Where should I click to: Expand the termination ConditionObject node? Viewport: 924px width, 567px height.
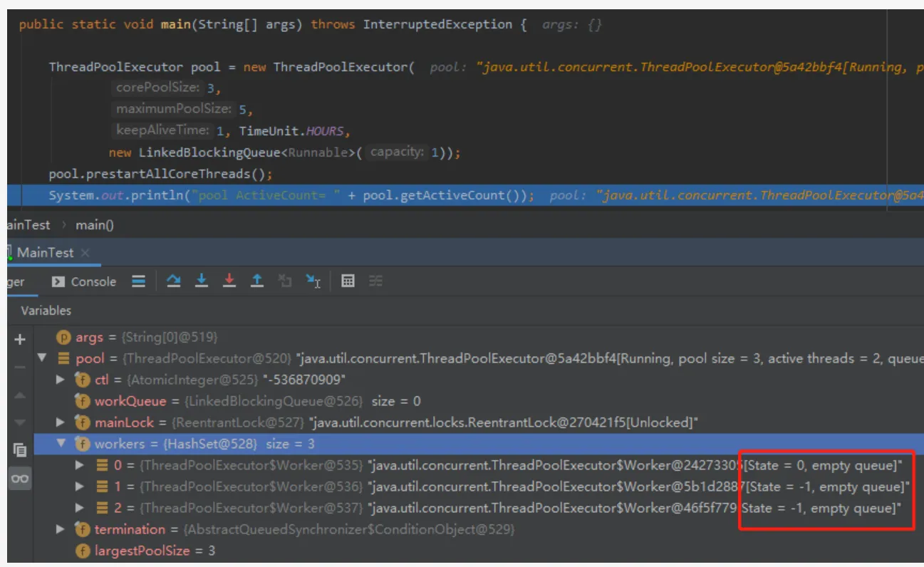point(61,529)
